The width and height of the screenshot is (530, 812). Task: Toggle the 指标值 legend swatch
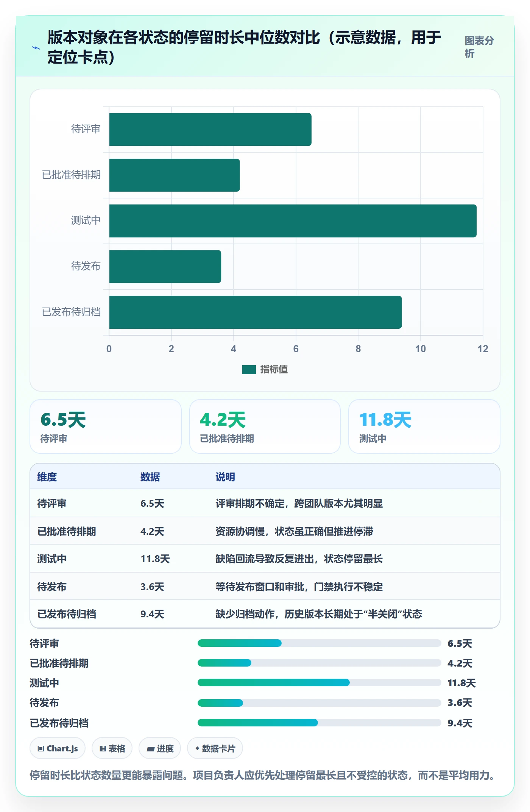tap(249, 370)
